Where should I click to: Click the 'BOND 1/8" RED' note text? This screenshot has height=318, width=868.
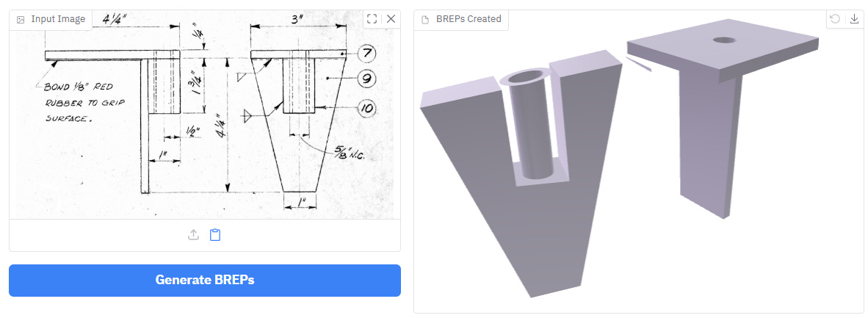coord(78,87)
